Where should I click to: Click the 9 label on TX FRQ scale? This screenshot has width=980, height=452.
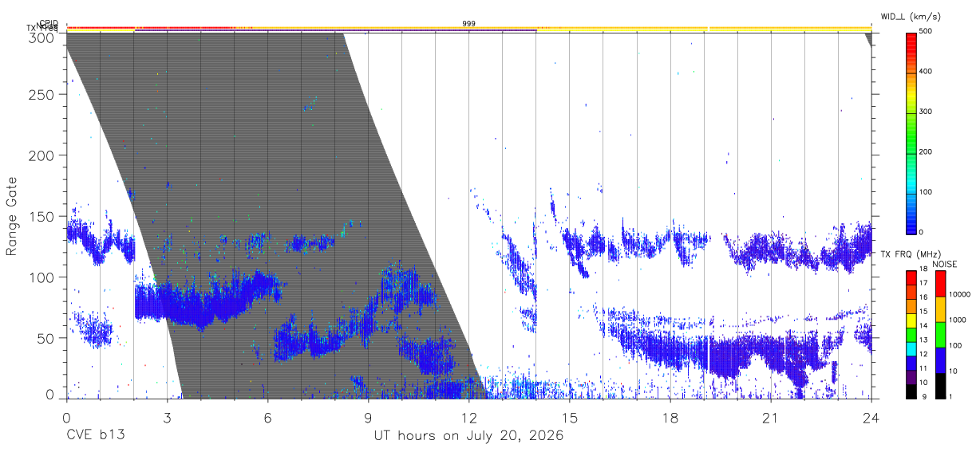(x=923, y=396)
